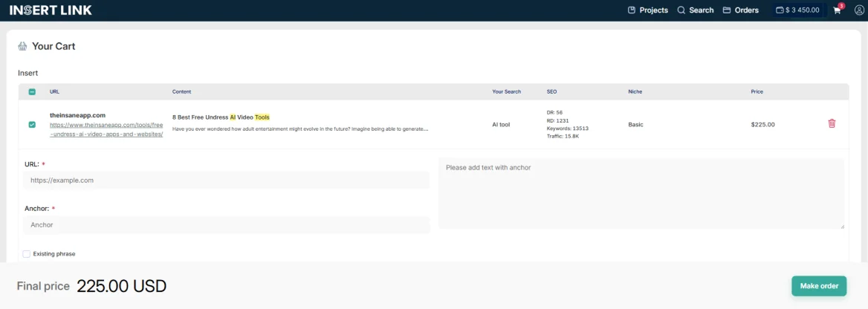Click the Make order button
The height and width of the screenshot is (309, 868).
pyautogui.click(x=818, y=286)
